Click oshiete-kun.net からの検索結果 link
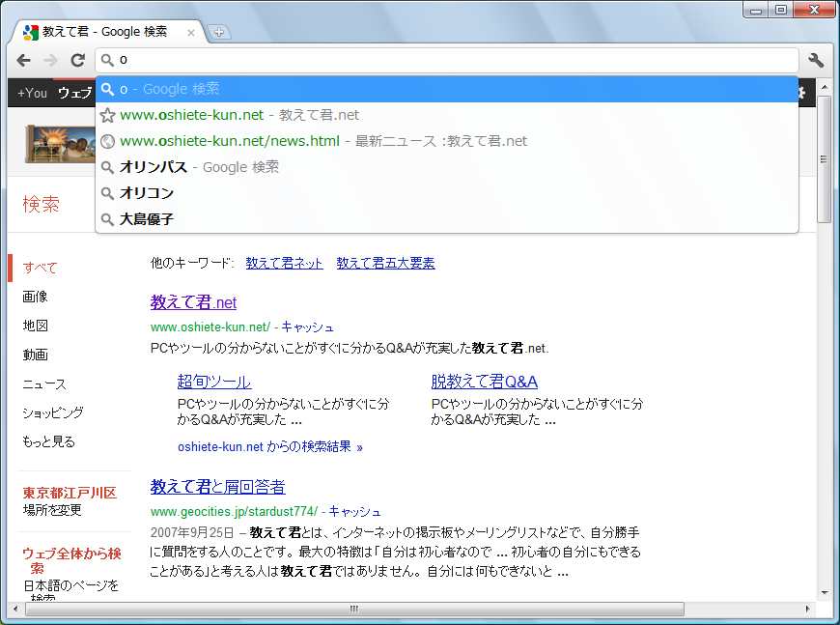 pyautogui.click(x=270, y=446)
